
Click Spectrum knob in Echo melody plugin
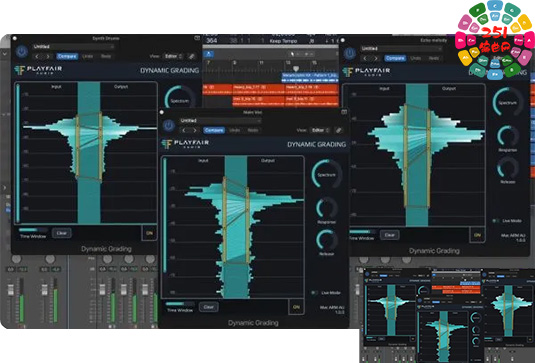coord(507,102)
